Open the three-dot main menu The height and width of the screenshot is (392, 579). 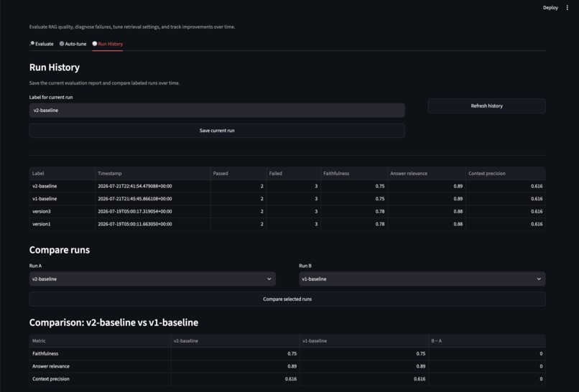(x=568, y=8)
